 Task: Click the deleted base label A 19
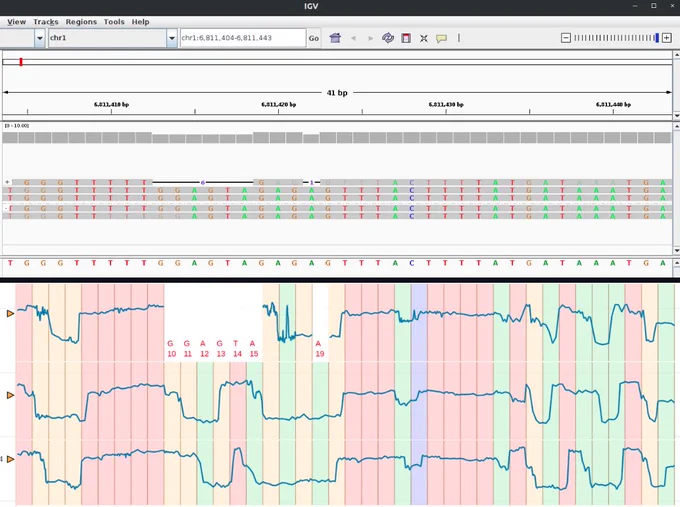(x=319, y=349)
